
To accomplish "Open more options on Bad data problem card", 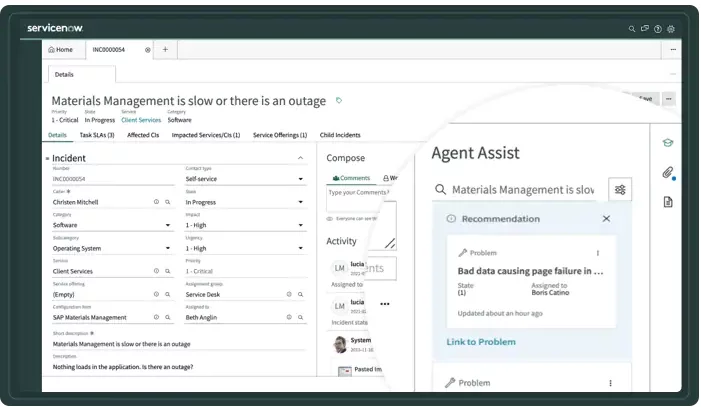I will point(598,253).
